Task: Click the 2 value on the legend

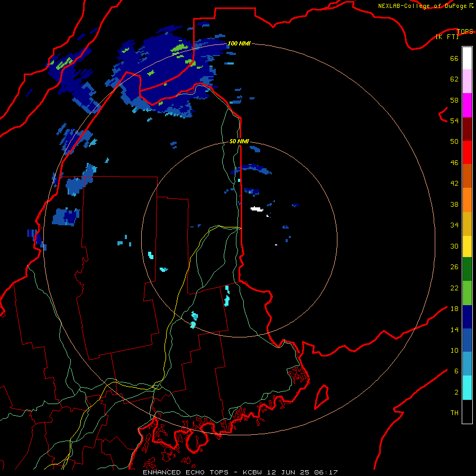Action: coord(456,392)
